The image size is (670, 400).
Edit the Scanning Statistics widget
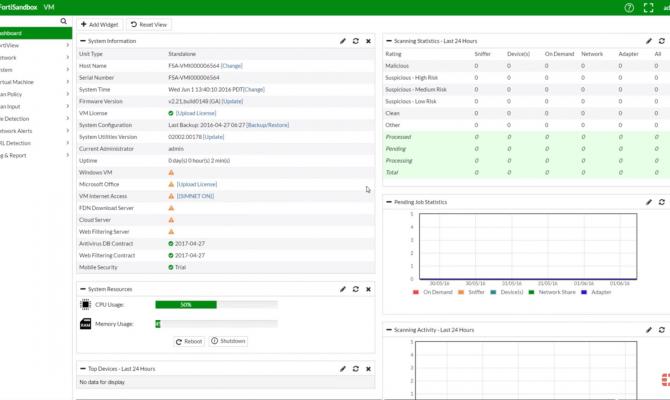tap(649, 41)
